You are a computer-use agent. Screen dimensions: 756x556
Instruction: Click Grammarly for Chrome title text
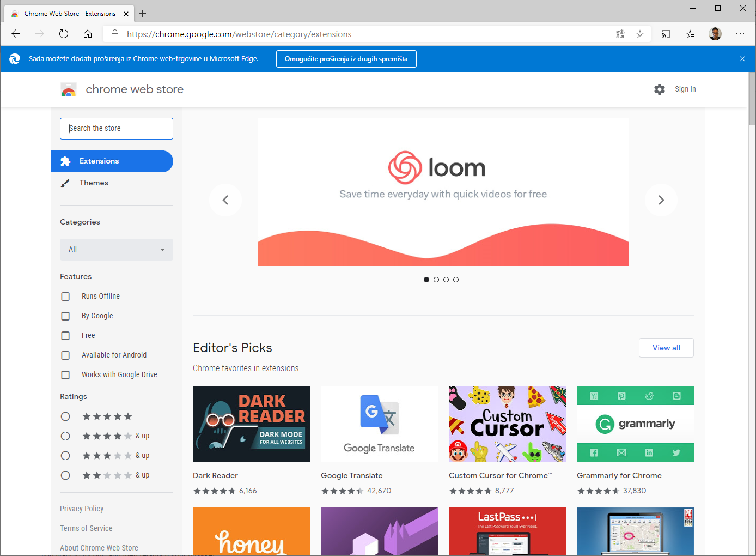pos(619,475)
